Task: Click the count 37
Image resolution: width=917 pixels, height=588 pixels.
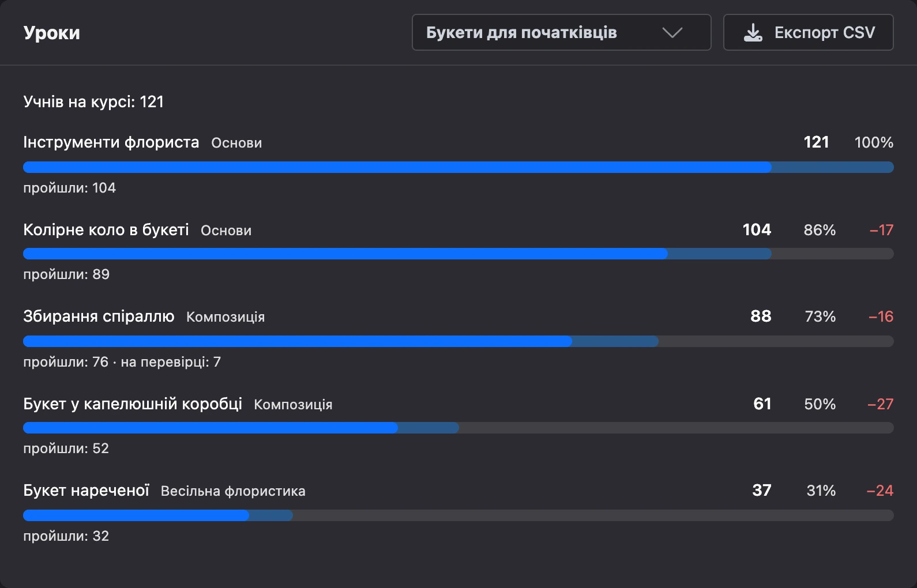Action: tap(761, 490)
